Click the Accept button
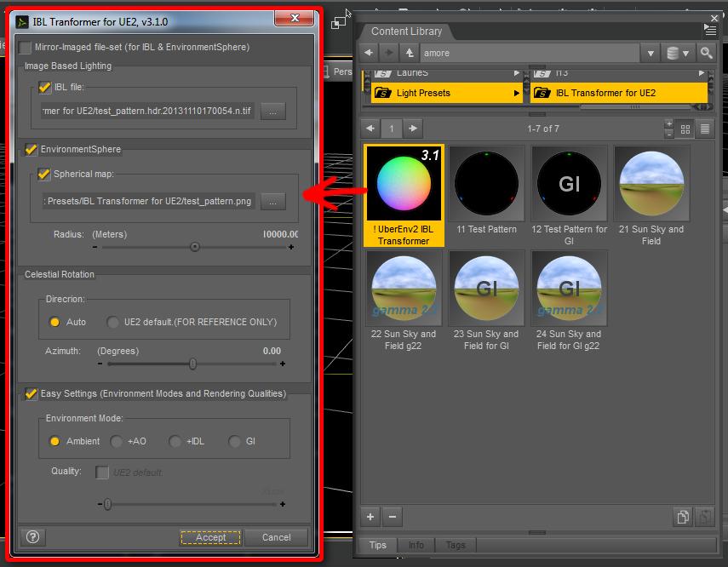This screenshot has height=567, width=728. [x=211, y=537]
